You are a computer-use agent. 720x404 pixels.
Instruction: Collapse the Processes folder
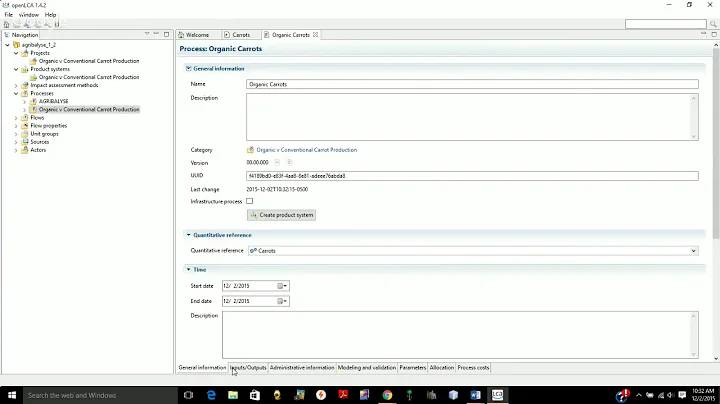(x=16, y=94)
